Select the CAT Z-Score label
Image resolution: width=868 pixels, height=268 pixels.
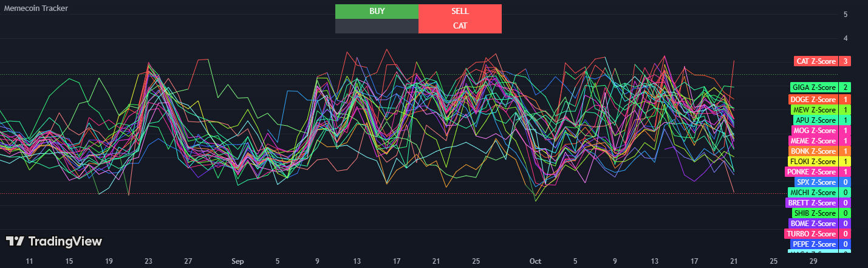[816, 61]
